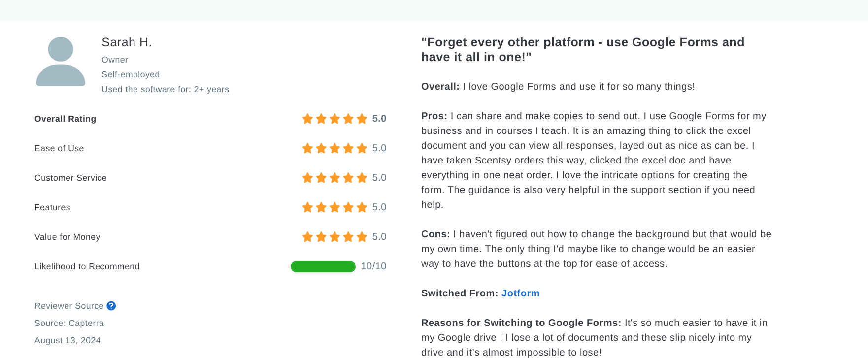This screenshot has height=358, width=868.
Task: Select the second star of Customer Service
Action: click(321, 178)
